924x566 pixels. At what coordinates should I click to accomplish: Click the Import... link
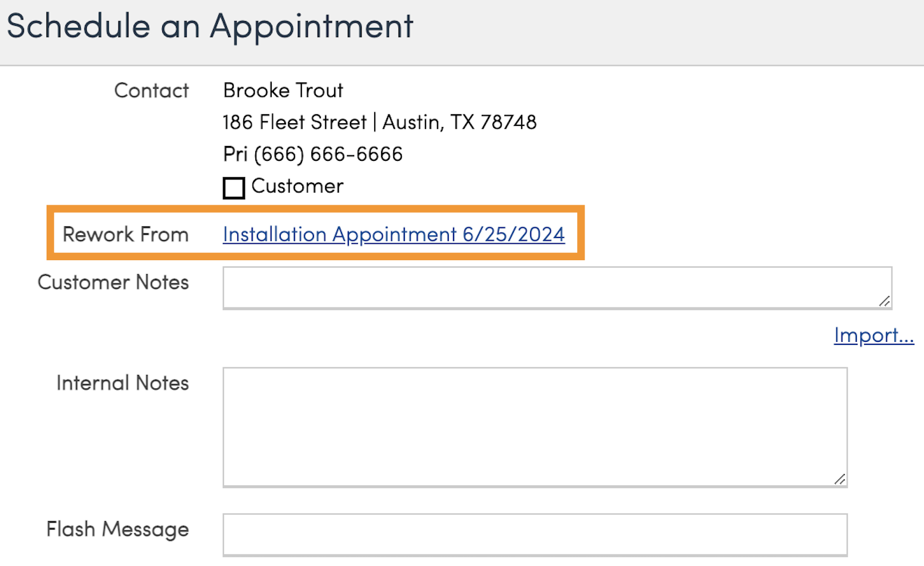tap(874, 335)
